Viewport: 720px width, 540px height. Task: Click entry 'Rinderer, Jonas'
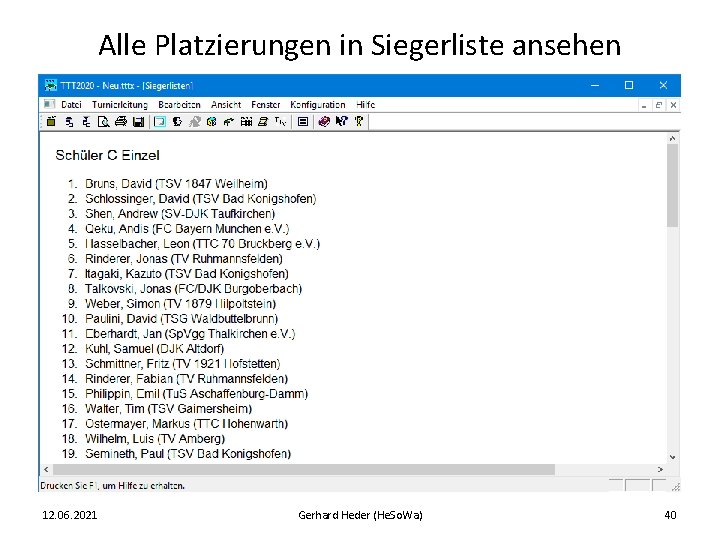tap(184, 259)
